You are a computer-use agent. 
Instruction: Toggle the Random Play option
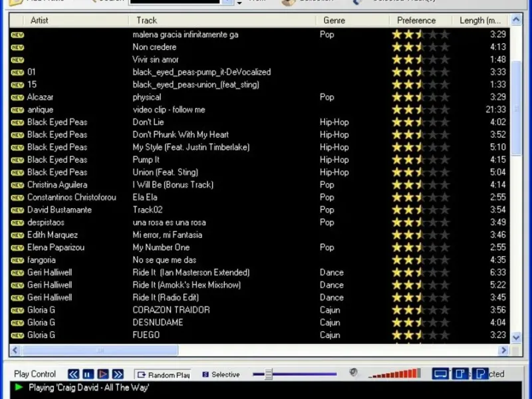pos(163,375)
